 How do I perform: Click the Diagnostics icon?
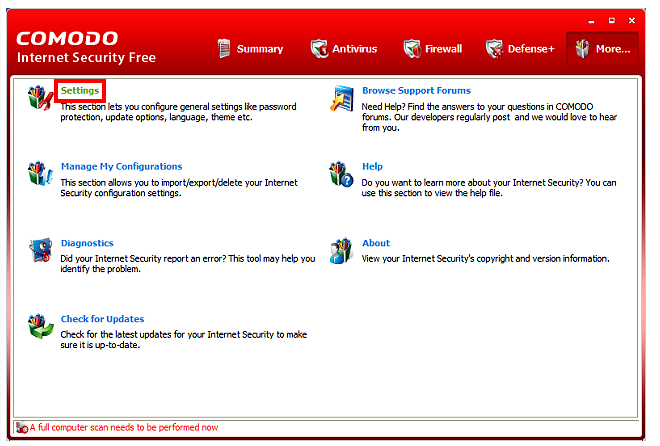(40, 250)
